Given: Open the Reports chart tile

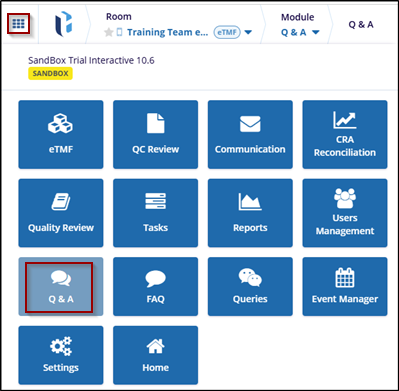Looking at the screenshot, I should [x=250, y=213].
